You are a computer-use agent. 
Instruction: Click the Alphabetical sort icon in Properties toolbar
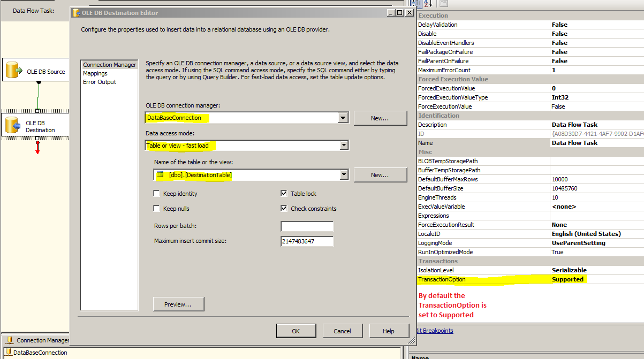tap(427, 4)
